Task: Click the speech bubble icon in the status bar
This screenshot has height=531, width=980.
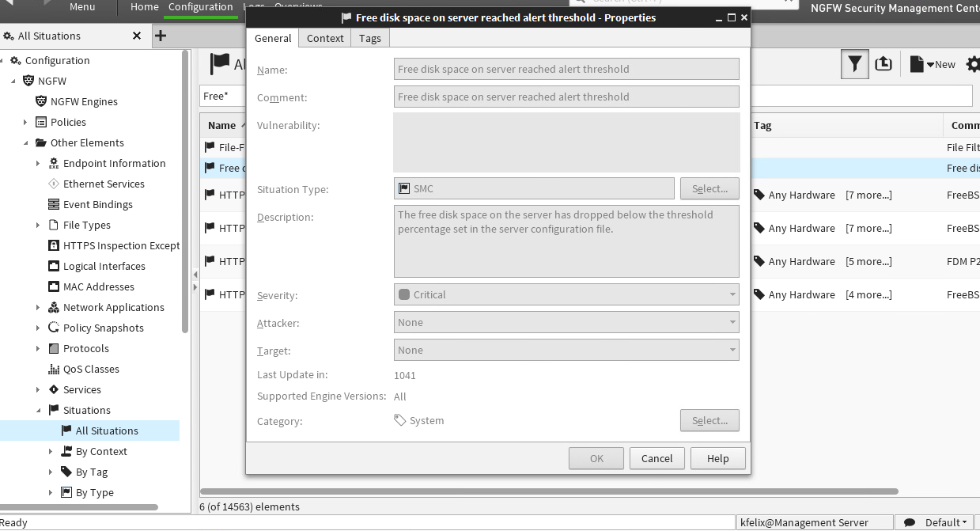Action: pyautogui.click(x=908, y=522)
